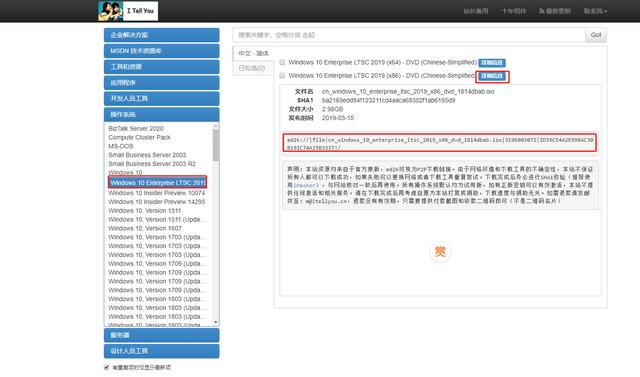Open 详细信息 for the x64 DVD entry
640x377 pixels.
click(x=492, y=63)
